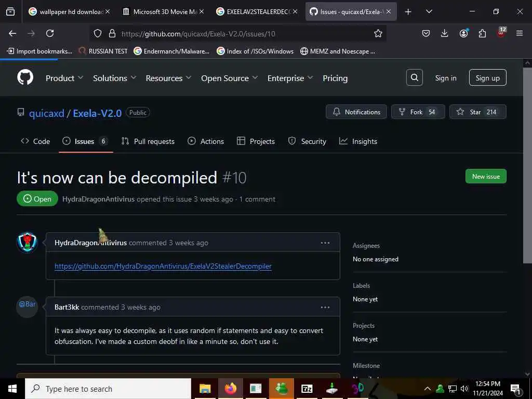532x399 pixels.
Task: Bookmark this page with star icon
Action: 378,33
